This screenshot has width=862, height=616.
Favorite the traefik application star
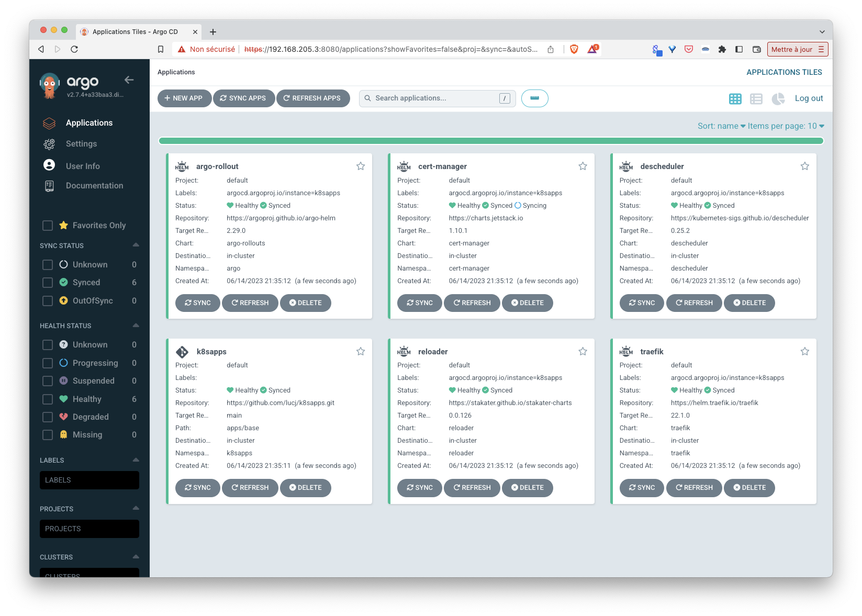click(x=805, y=351)
